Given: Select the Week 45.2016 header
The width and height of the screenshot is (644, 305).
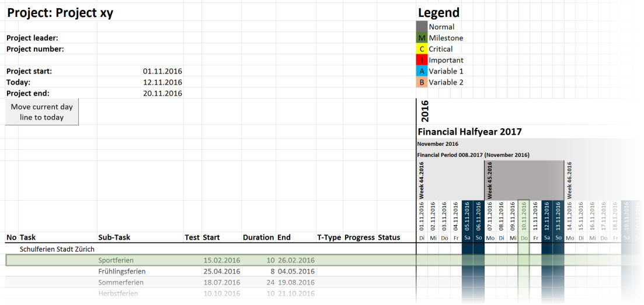Looking at the screenshot, I should click(490, 180).
